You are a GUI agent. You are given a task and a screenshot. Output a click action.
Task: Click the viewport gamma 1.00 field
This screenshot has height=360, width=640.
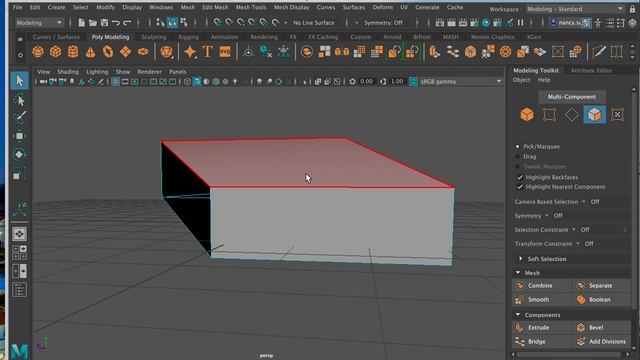point(397,82)
